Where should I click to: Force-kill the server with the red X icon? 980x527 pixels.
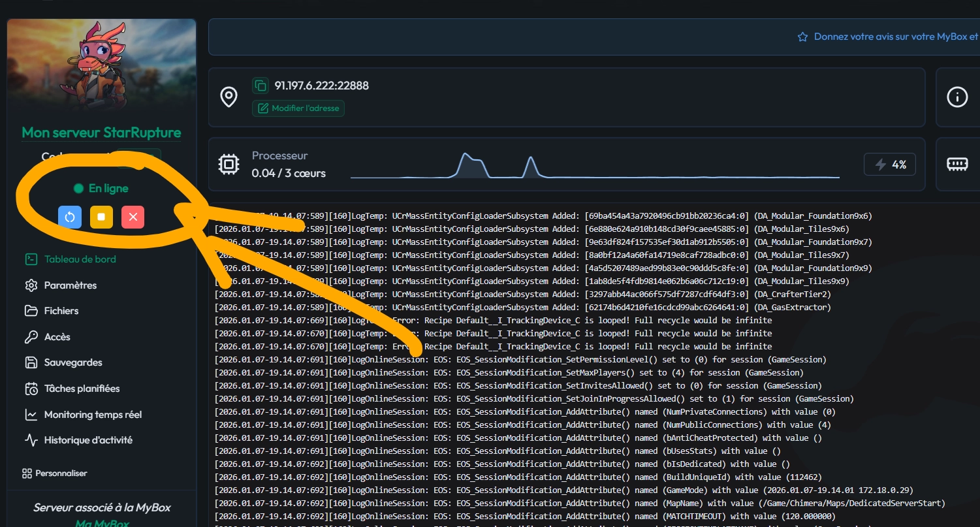coord(133,217)
